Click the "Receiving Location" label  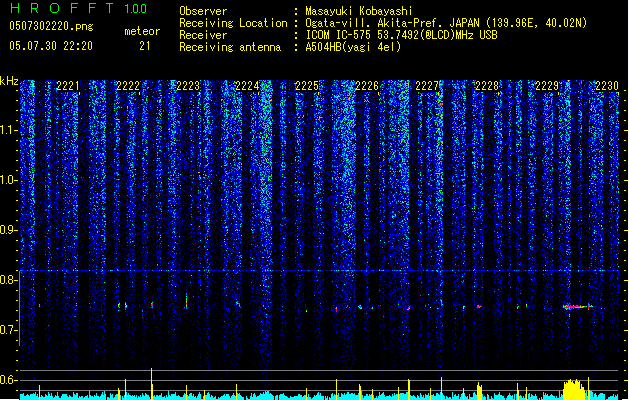click(x=233, y=23)
